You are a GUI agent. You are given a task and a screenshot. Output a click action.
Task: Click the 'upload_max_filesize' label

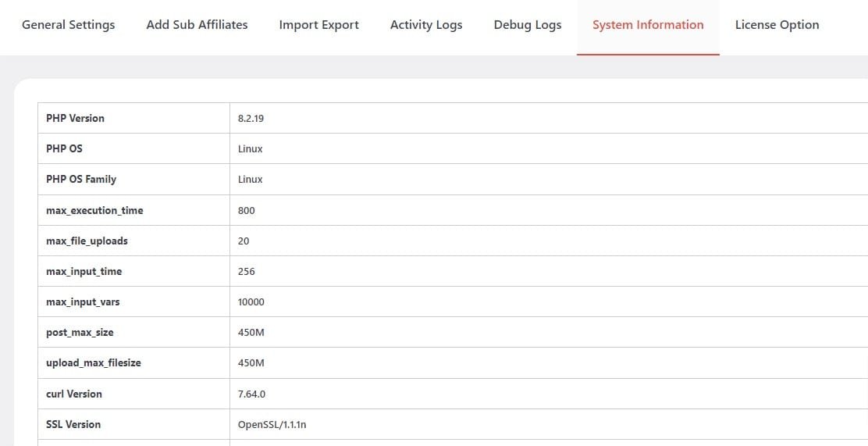(x=94, y=363)
